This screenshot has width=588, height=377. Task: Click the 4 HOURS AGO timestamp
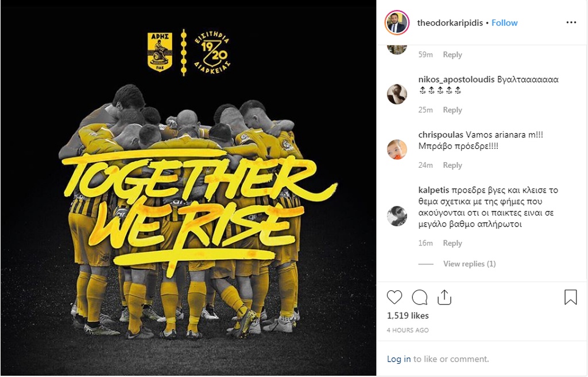[408, 330]
